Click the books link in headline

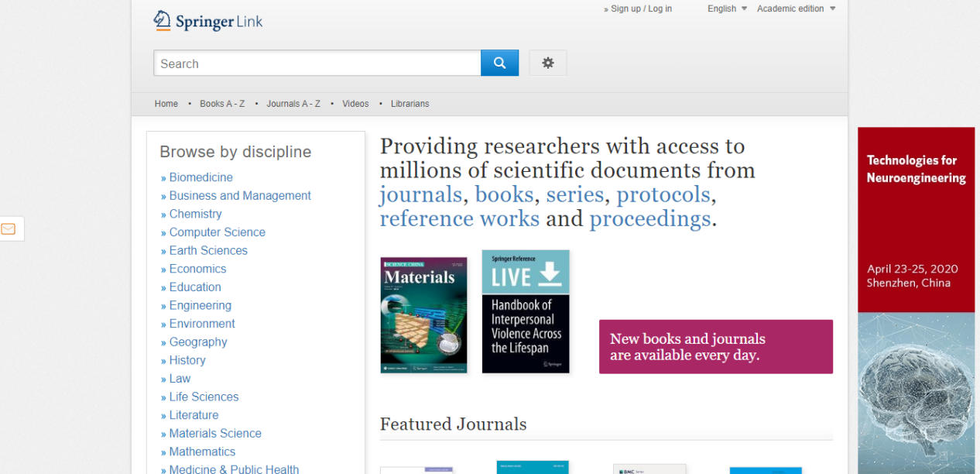[504, 194]
